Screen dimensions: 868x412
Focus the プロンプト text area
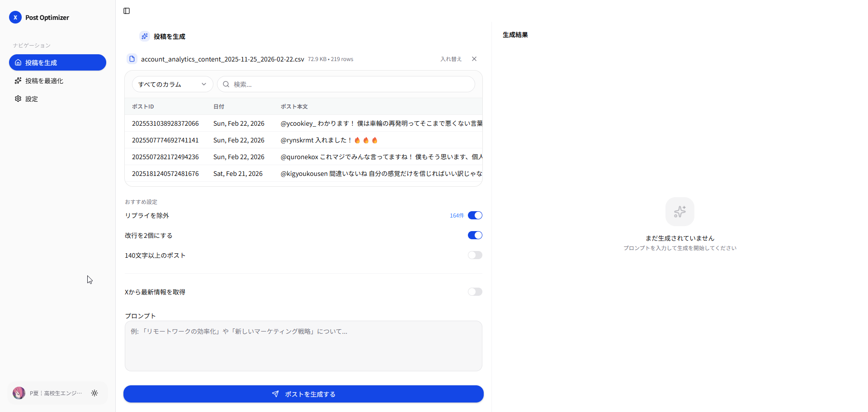(x=303, y=346)
